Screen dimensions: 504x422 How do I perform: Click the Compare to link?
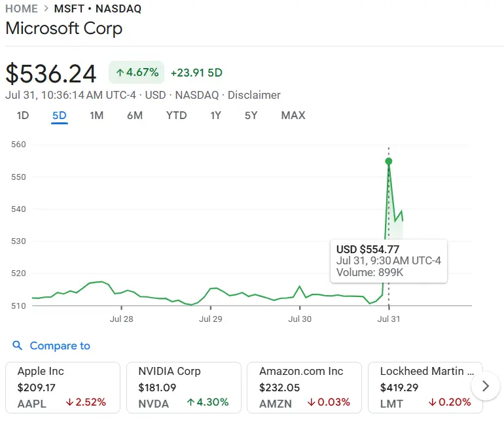point(60,346)
